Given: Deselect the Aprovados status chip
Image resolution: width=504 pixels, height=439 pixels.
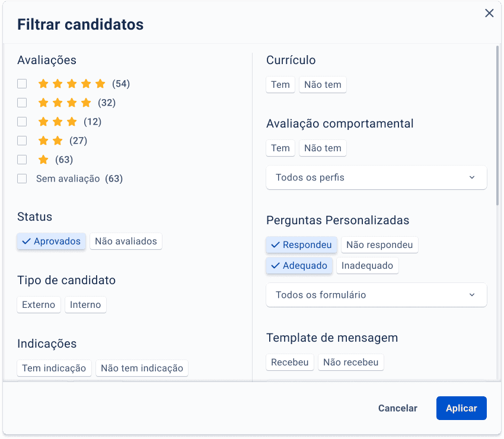Looking at the screenshot, I should 52,241.
